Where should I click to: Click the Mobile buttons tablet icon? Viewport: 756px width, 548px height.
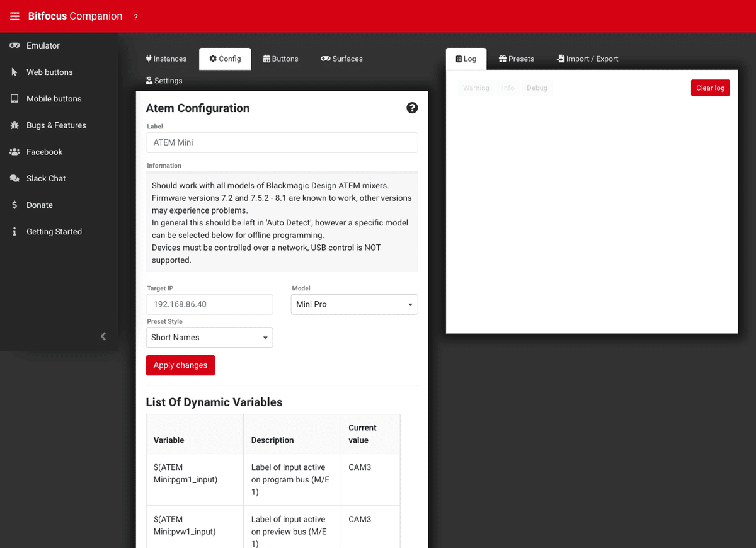14,98
